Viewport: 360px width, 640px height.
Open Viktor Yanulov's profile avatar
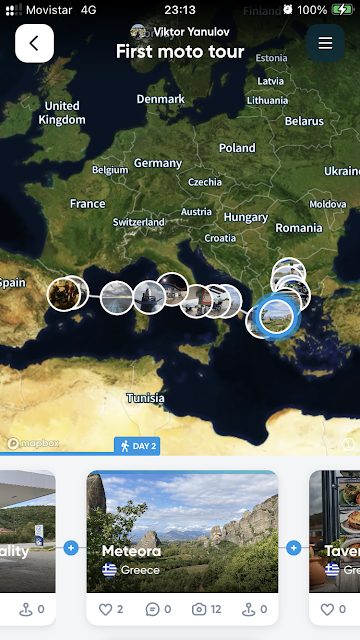(x=138, y=31)
